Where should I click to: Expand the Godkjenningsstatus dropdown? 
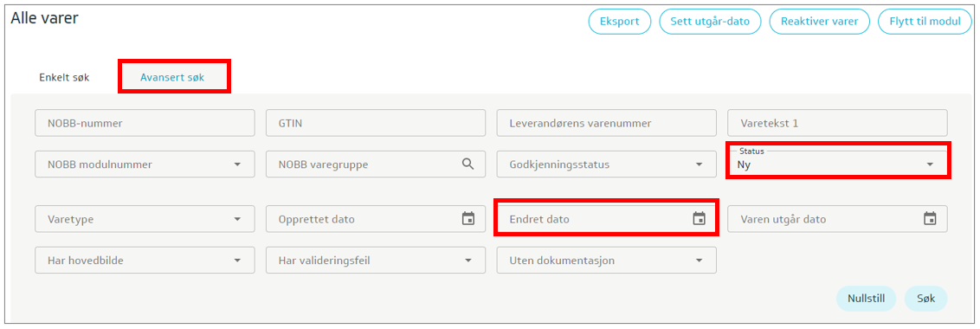[x=607, y=164]
